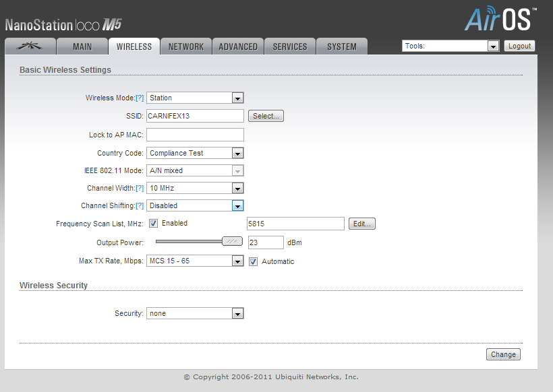Click the Basic Wireless Settings heading

pyautogui.click(x=65, y=70)
